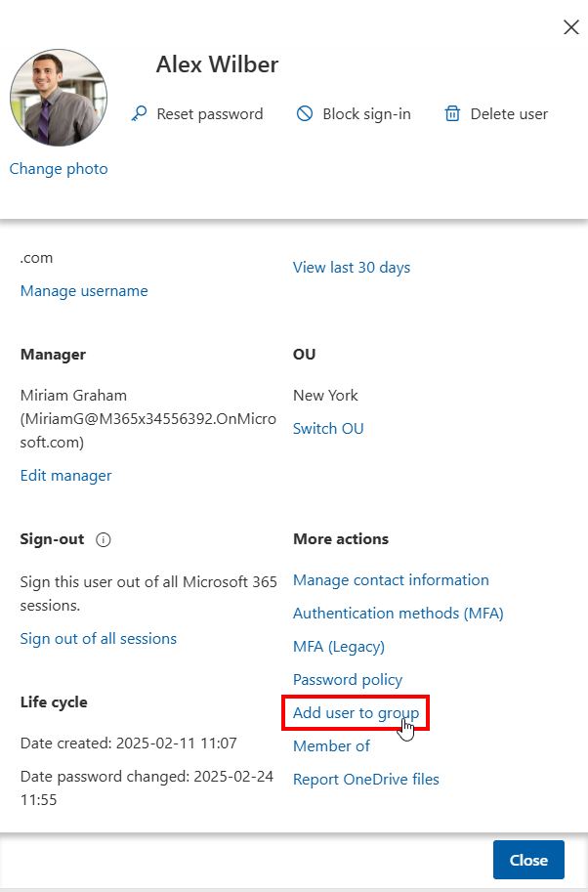Open Authentication methods (MFA)
588x892 pixels.
[x=398, y=614]
